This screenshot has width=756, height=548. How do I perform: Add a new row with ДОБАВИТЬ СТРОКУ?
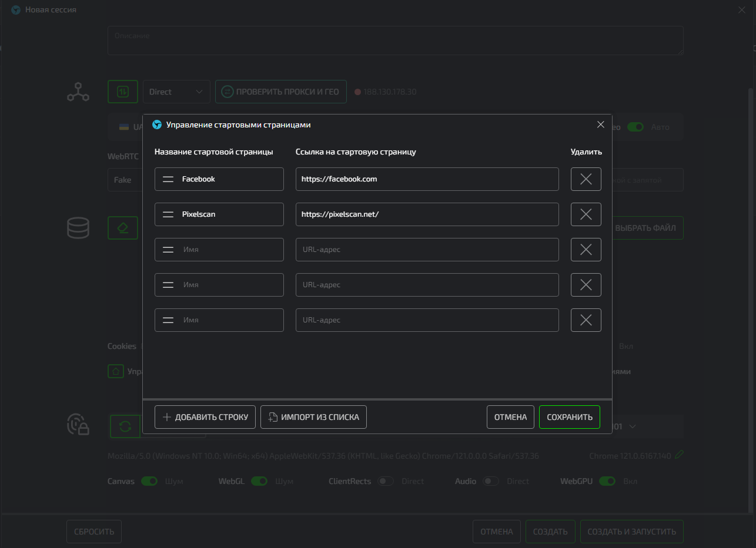(205, 417)
